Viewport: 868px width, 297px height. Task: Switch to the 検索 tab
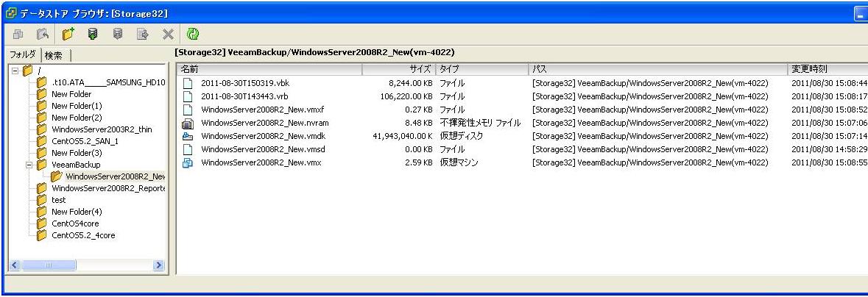(x=54, y=55)
